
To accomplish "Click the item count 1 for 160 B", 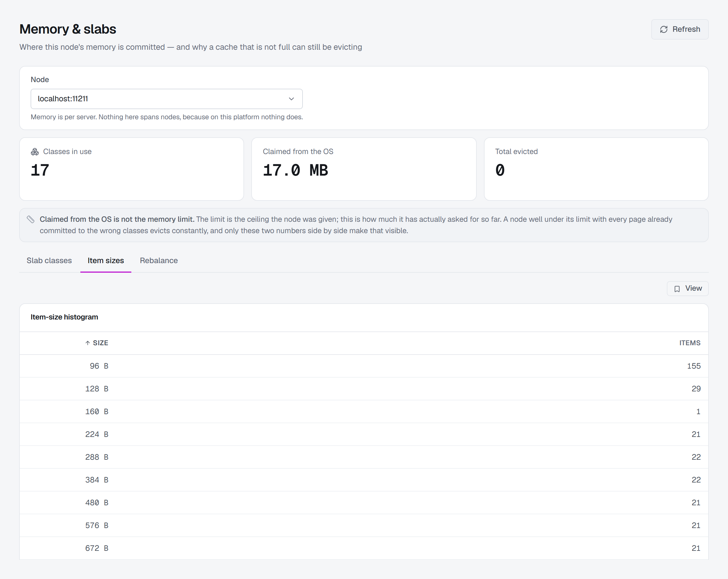I will [x=698, y=412].
